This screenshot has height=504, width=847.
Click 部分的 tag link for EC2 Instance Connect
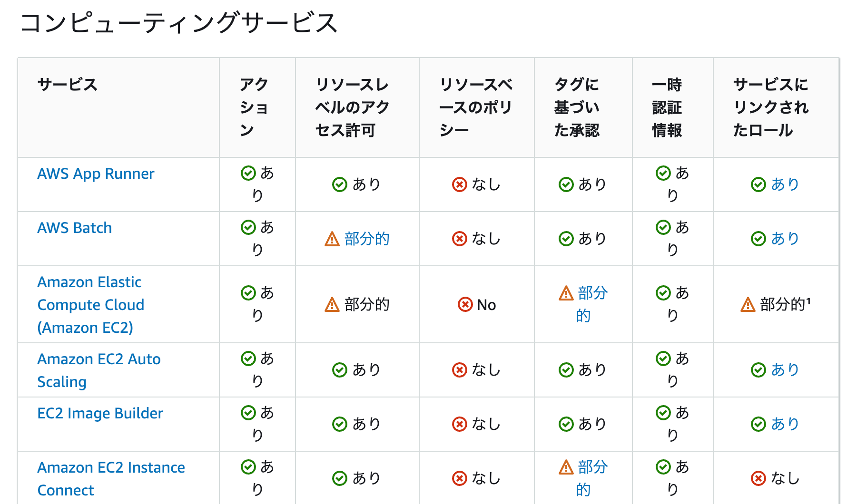[592, 478]
